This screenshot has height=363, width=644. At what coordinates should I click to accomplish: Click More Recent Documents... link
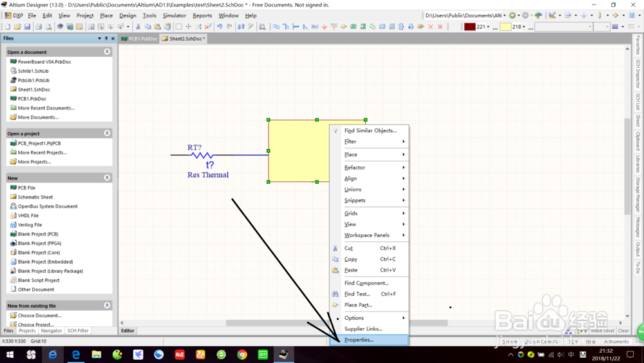coord(46,108)
